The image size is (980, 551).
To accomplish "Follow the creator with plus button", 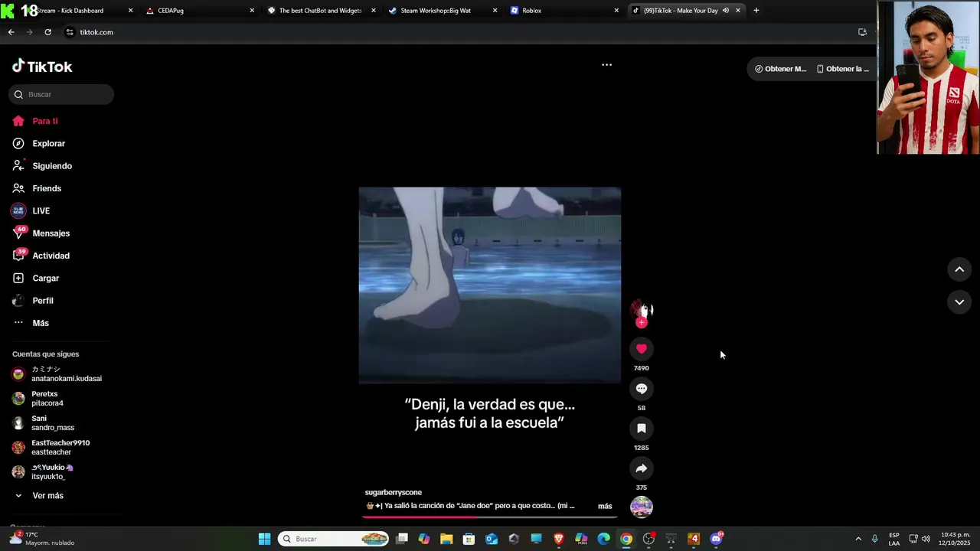I will coord(642,322).
